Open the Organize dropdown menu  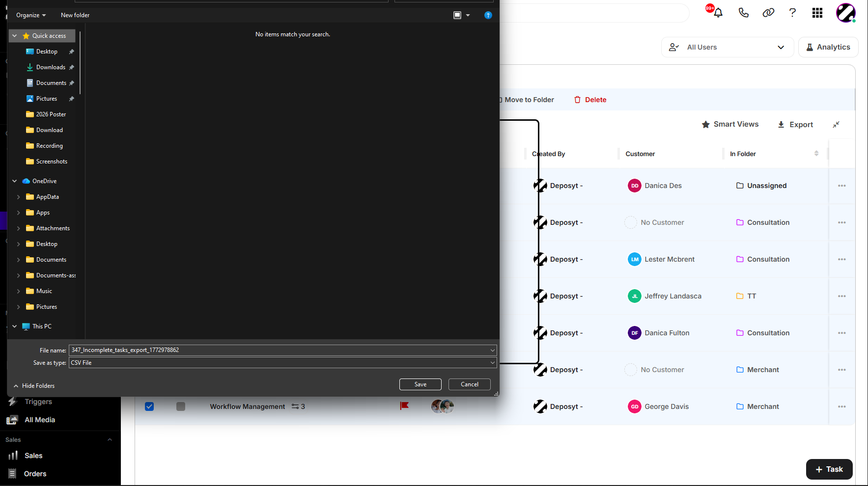pos(31,15)
